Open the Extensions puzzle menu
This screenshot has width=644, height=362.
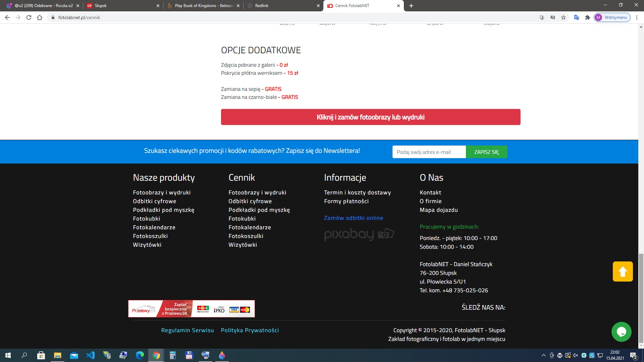point(588,17)
